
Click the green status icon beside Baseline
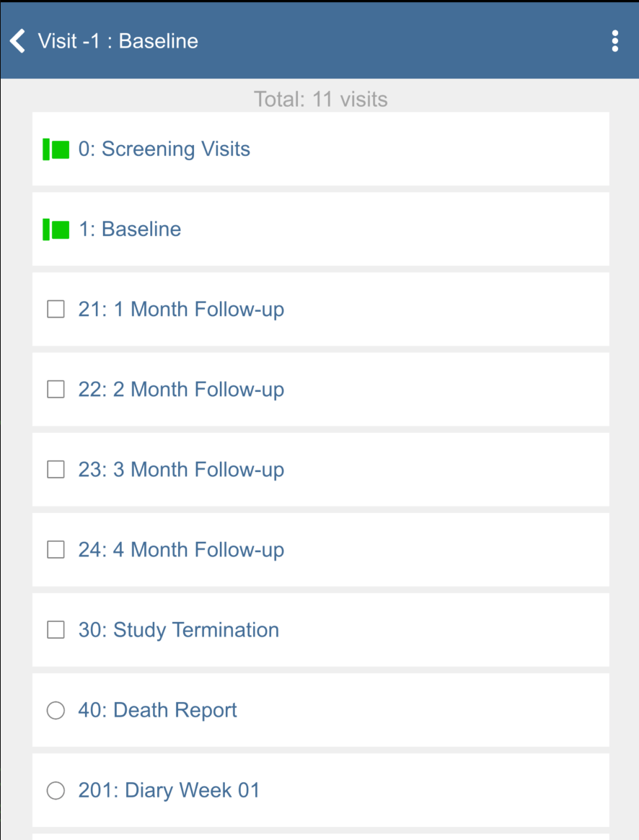56,229
